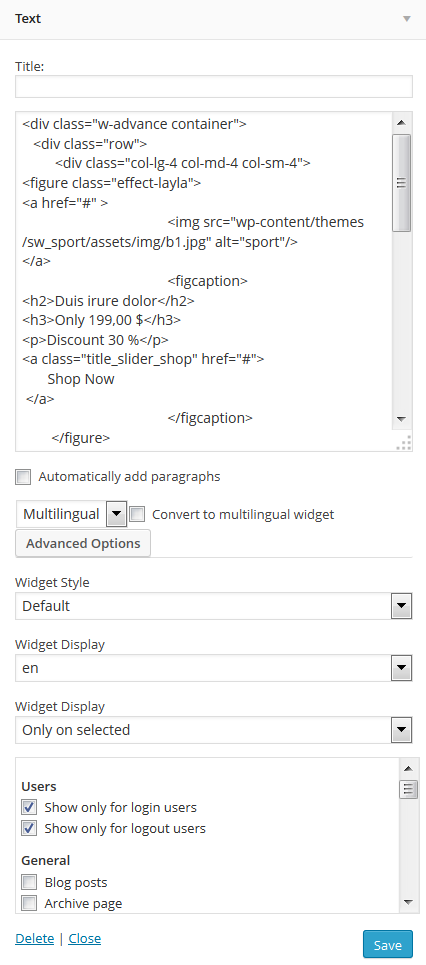Click the textarea resize grip corner
The image size is (426, 965).
tap(403, 443)
